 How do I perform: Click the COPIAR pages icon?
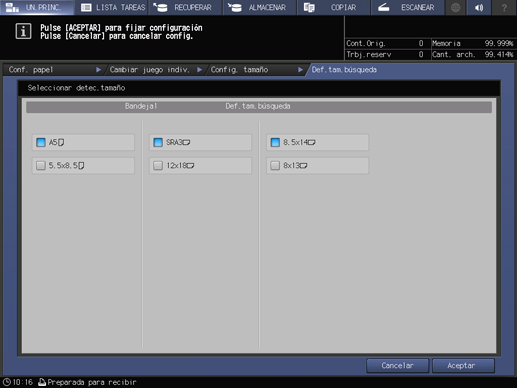[309, 7]
